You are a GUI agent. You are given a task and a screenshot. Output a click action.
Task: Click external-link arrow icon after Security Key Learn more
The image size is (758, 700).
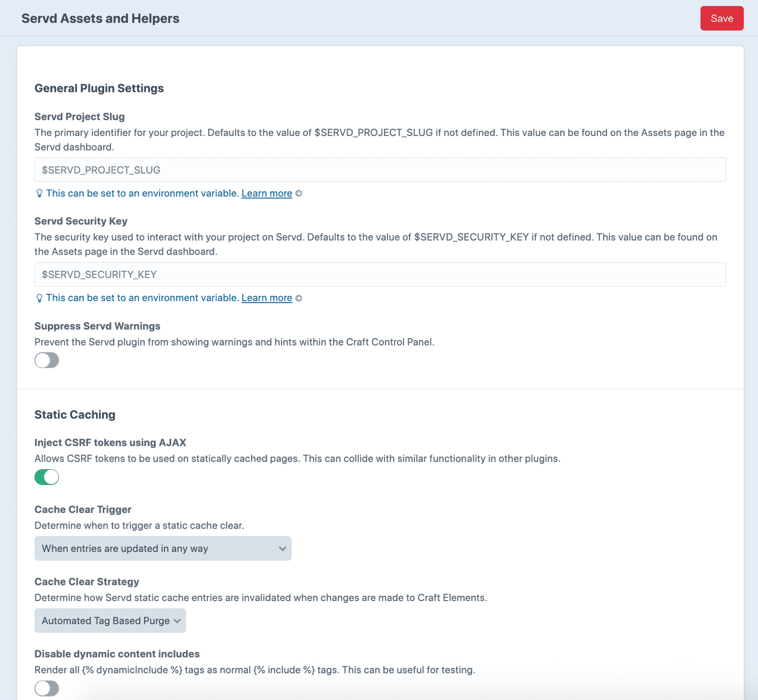299,298
